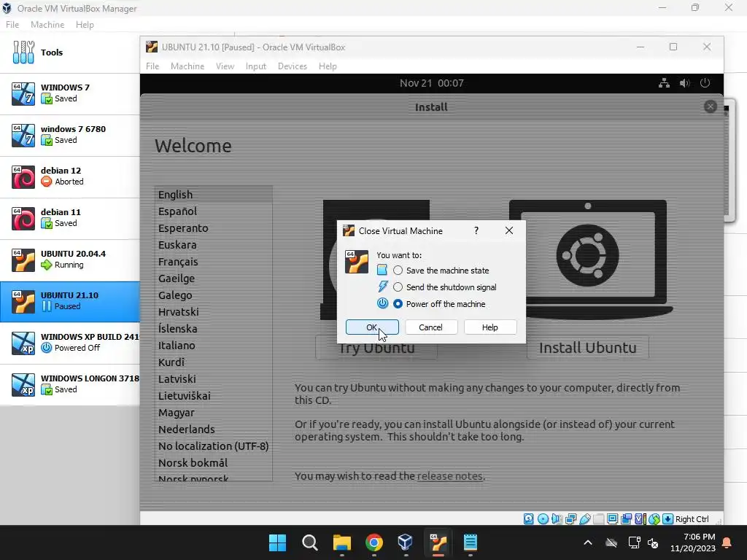The height and width of the screenshot is (560, 747).
Task: Click the CPU virtualization icon in the VM status bar
Action: click(640, 519)
